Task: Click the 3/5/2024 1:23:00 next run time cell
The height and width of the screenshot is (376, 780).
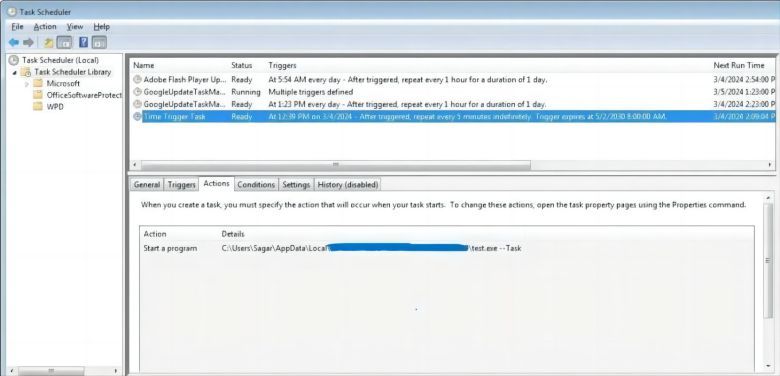Action: coord(744,92)
